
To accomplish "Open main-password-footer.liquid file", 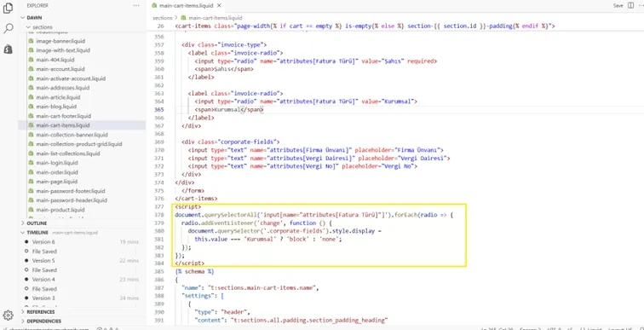I will coord(70,191).
